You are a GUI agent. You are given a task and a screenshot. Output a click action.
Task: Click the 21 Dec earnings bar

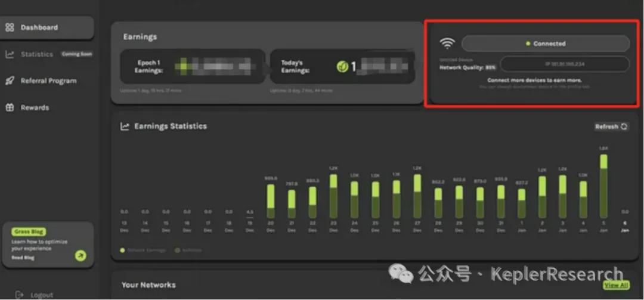[292, 204]
